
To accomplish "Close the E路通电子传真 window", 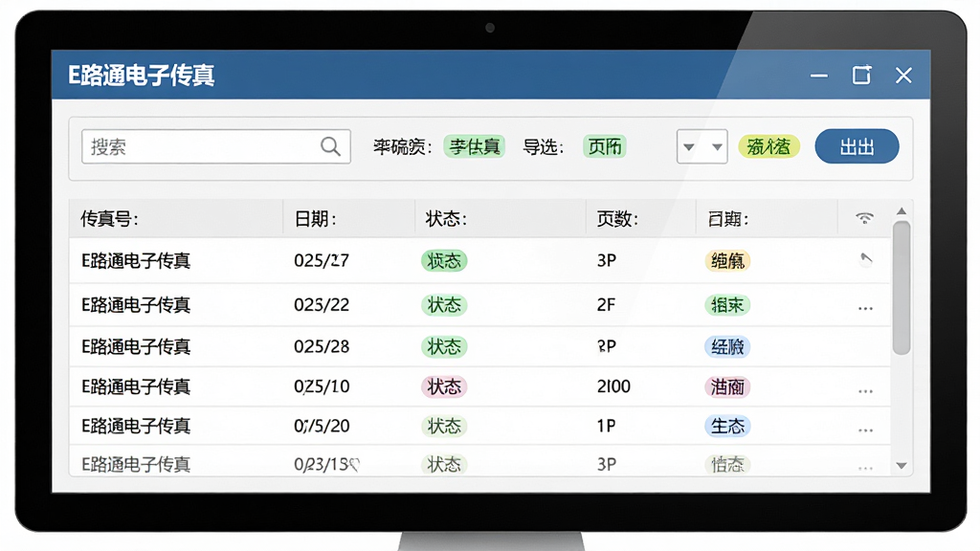I will point(903,76).
